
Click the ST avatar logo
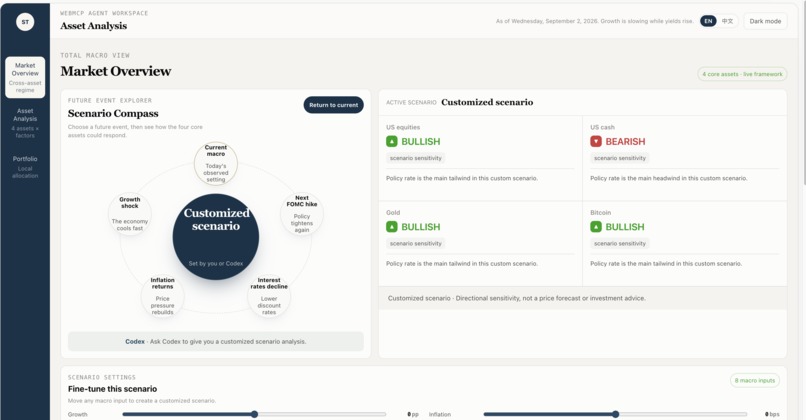click(x=25, y=22)
